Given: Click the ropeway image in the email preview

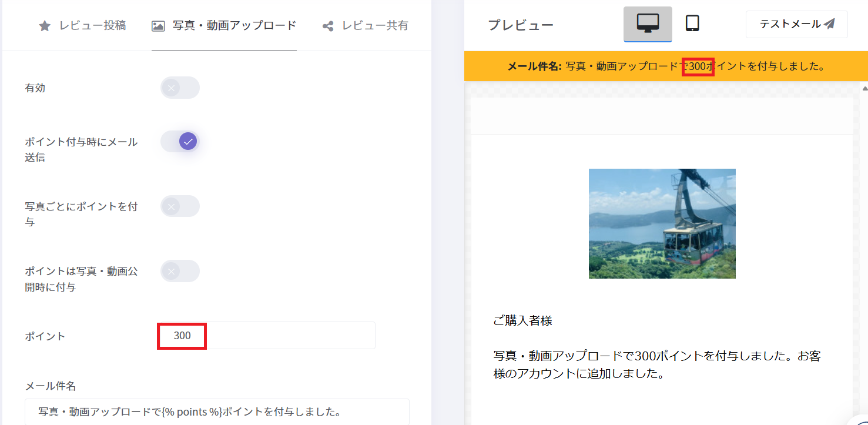Looking at the screenshot, I should [x=662, y=223].
